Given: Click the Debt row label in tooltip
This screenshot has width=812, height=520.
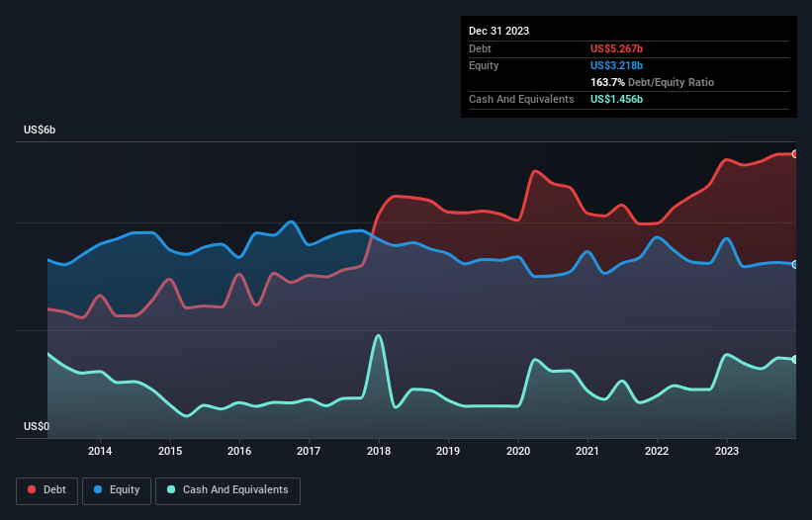Looking at the screenshot, I should [x=480, y=48].
